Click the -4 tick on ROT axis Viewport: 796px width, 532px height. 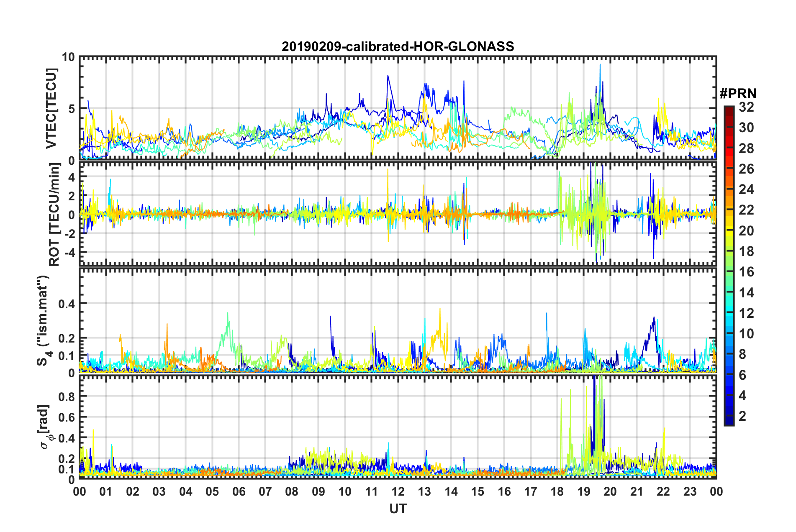68,253
